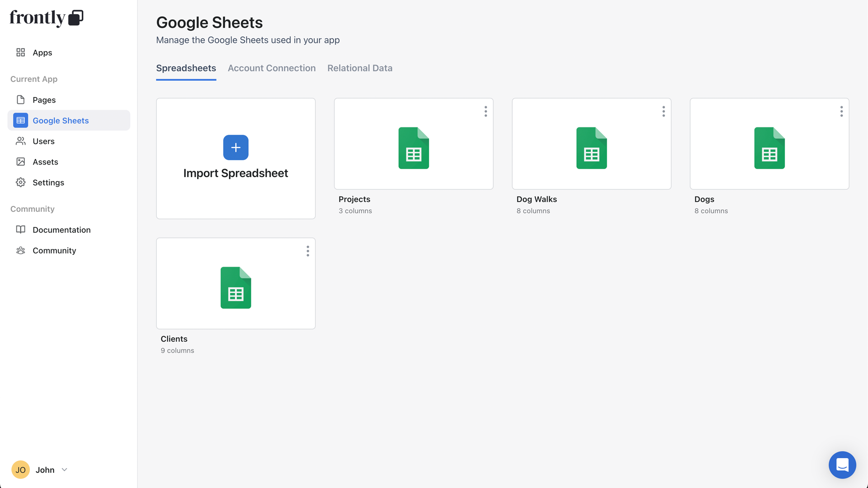Image resolution: width=868 pixels, height=488 pixels.
Task: Click the Documentation book icon
Action: point(20,230)
